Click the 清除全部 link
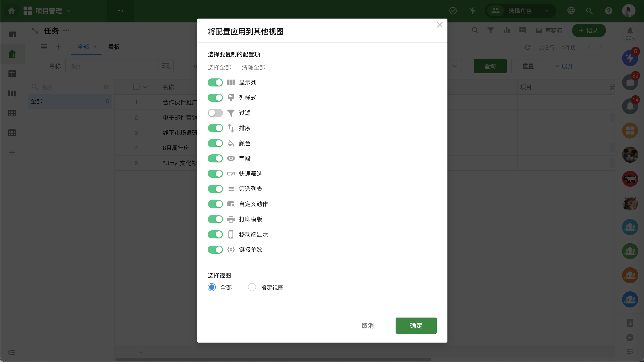Image resolution: width=644 pixels, height=362 pixels. 253,67
